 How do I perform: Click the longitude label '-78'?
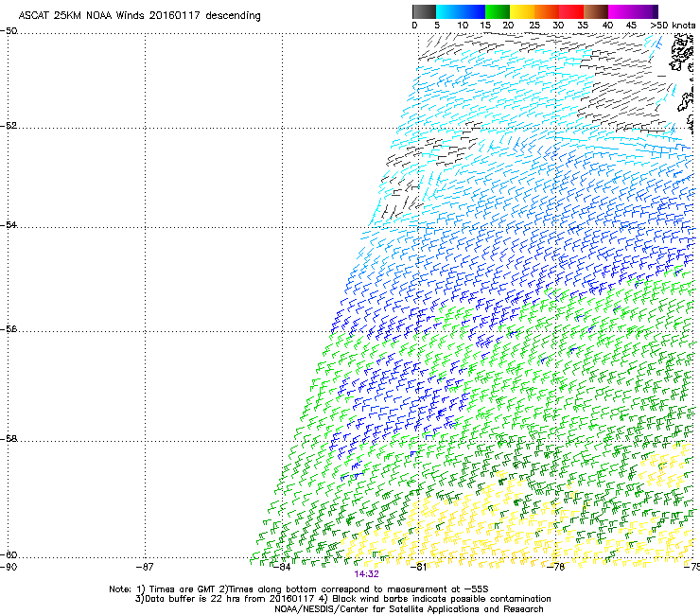click(556, 567)
